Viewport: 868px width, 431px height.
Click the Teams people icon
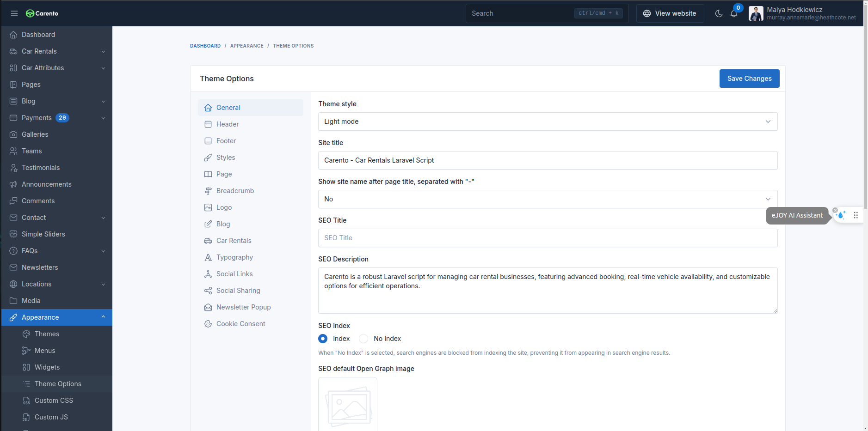[13, 151]
